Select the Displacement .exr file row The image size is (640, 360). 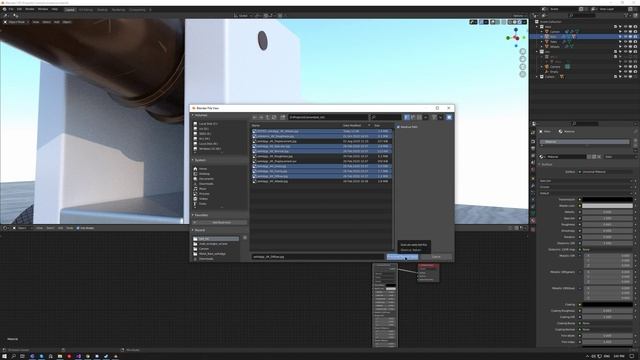coord(322,161)
